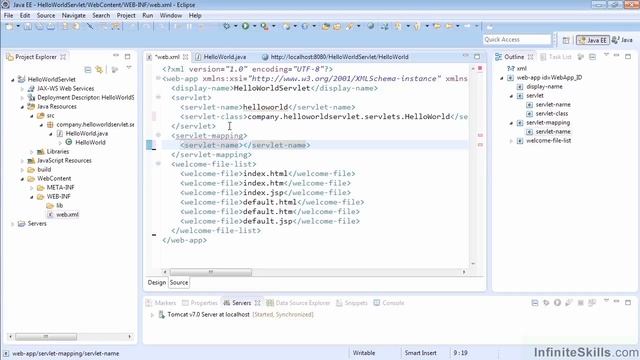Maximize the editor area
640x360 pixels.
coord(477,56)
